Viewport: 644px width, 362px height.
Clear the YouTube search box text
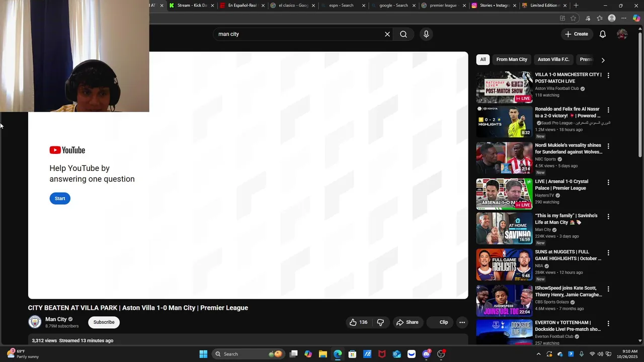[387, 34]
